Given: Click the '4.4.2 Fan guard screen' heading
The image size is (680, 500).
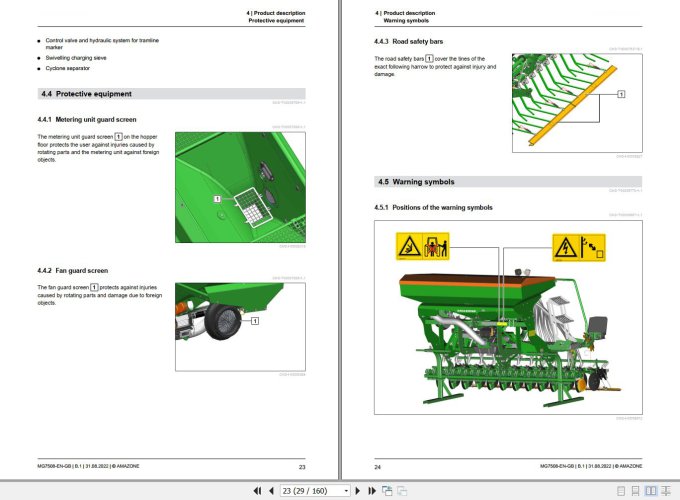Looking at the screenshot, I should [72, 271].
